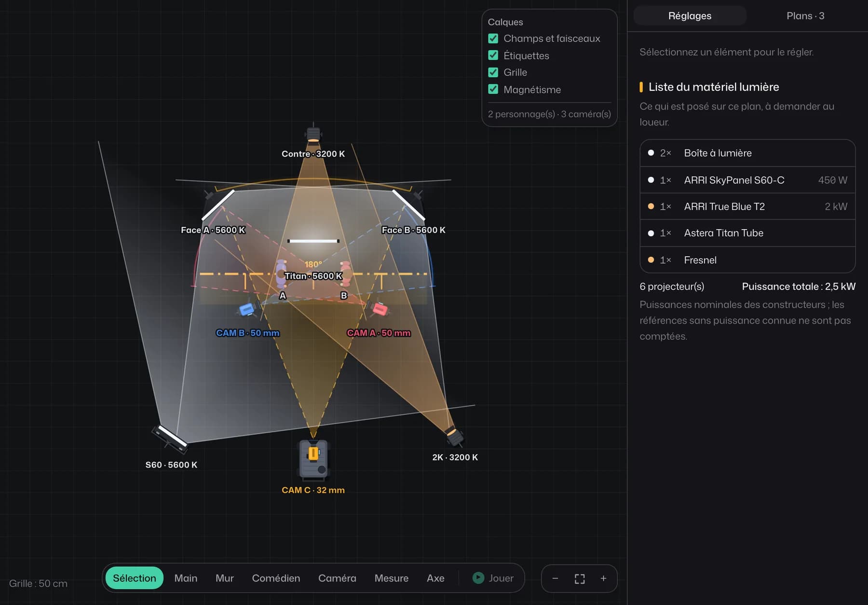This screenshot has width=868, height=605.
Task: Select the blue CAM B camera
Action: pyautogui.click(x=247, y=309)
